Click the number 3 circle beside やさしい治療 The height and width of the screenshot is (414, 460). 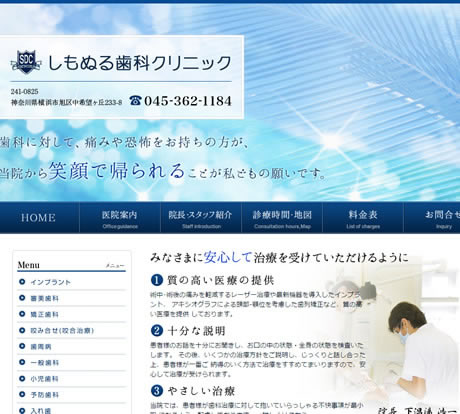tap(157, 391)
